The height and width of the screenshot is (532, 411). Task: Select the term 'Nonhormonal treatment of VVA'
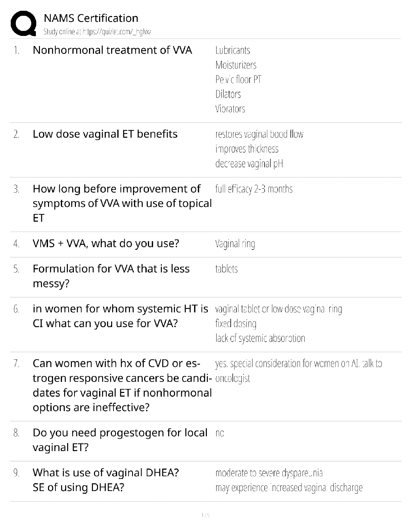pos(112,50)
